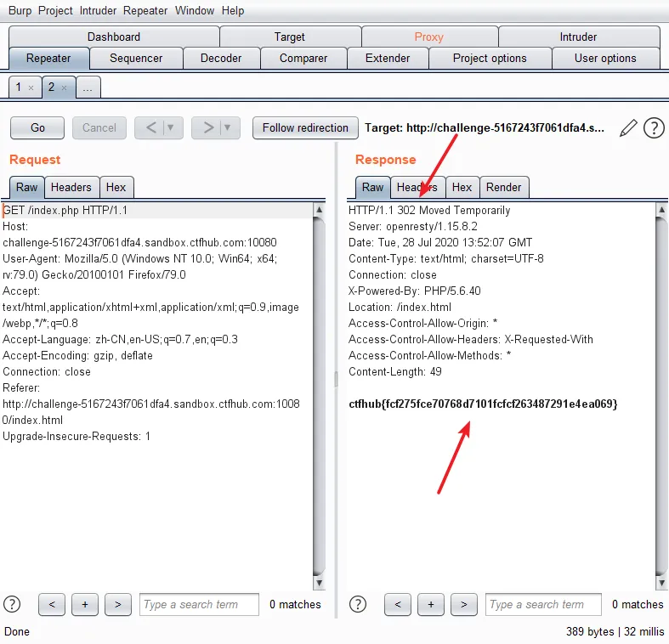This screenshot has width=669, height=644.
Task: Click the Upgrade-Insecure-Requests: 1 line
Action: tap(77, 437)
